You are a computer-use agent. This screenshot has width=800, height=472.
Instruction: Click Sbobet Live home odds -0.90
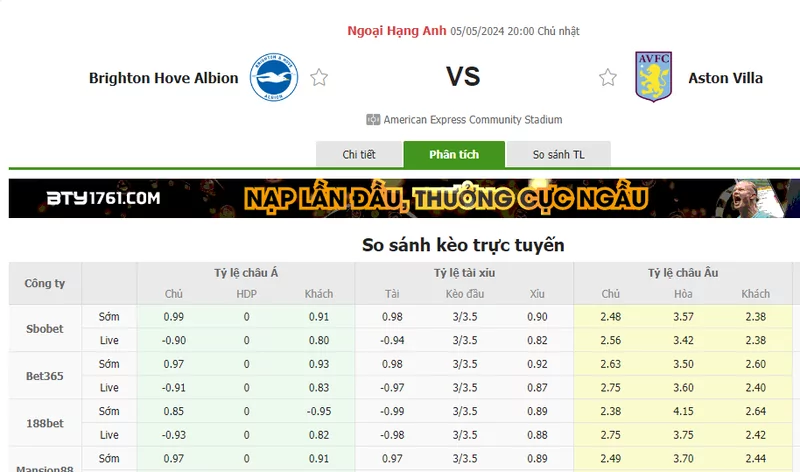pyautogui.click(x=173, y=340)
